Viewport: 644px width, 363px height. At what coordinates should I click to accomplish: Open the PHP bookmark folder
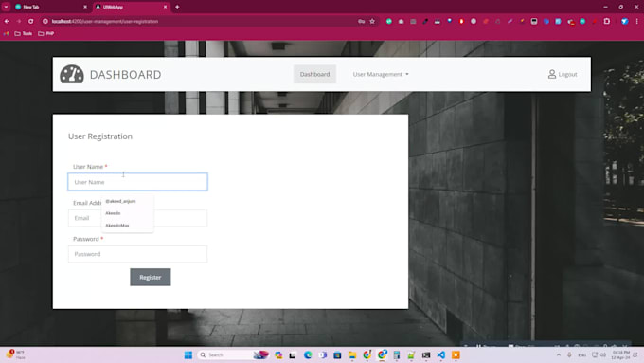46,34
